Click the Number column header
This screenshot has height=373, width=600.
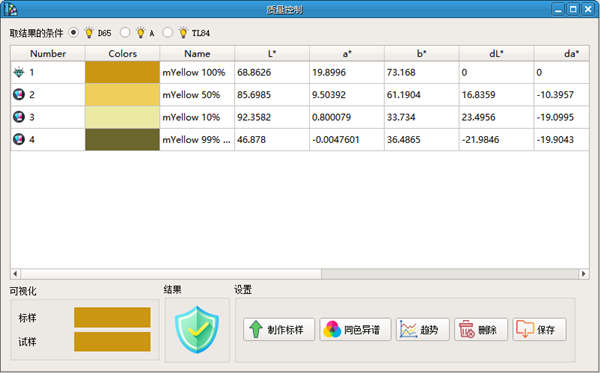[x=48, y=54]
